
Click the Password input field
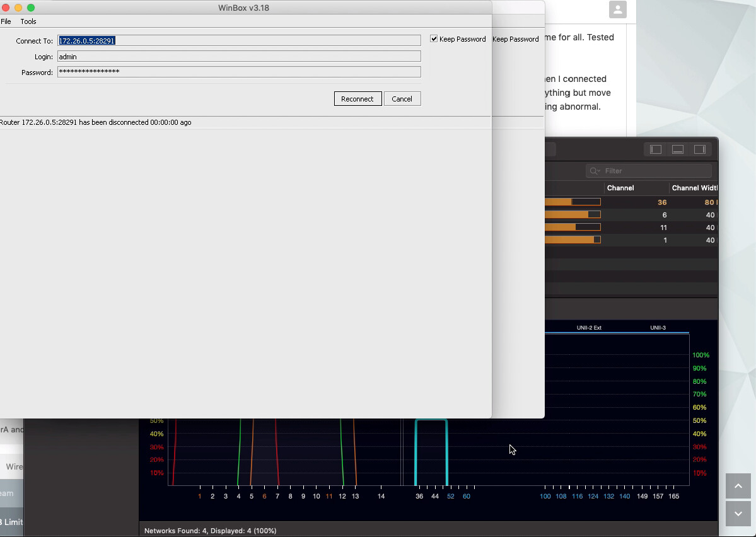tap(239, 72)
